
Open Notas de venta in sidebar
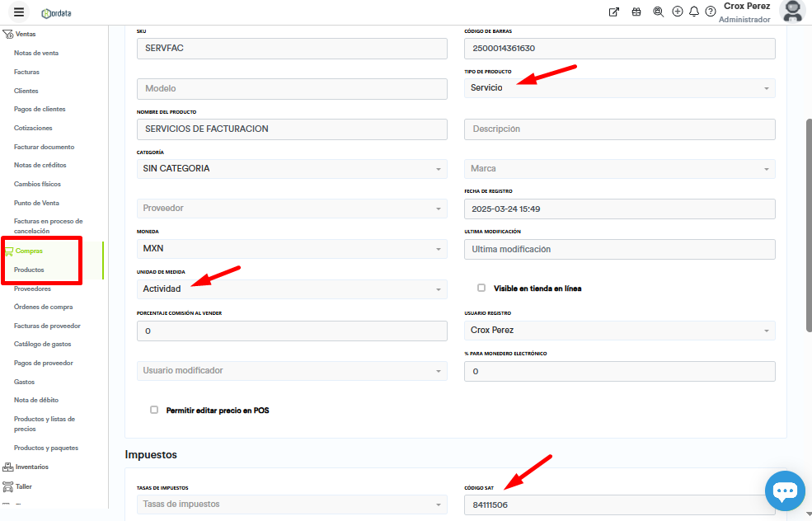[x=36, y=54]
